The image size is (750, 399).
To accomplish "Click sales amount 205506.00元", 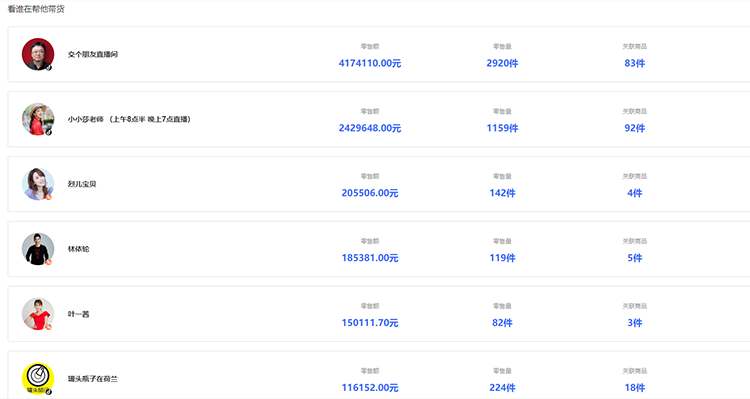I will click(x=370, y=193).
